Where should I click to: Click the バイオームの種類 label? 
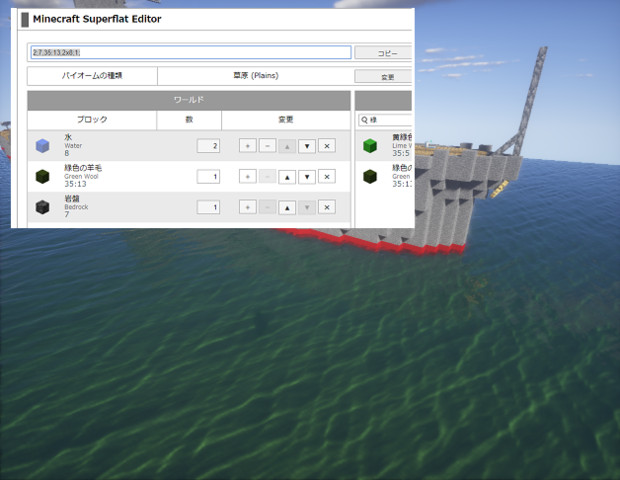click(92, 76)
